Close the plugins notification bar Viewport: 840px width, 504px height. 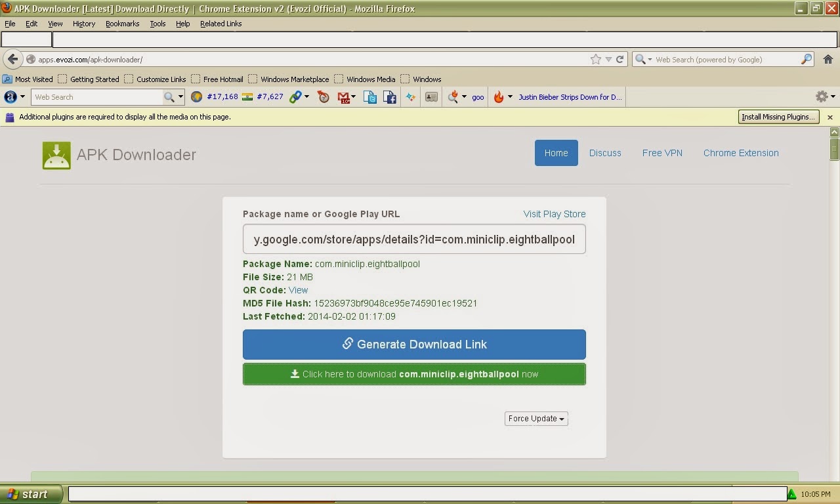829,117
